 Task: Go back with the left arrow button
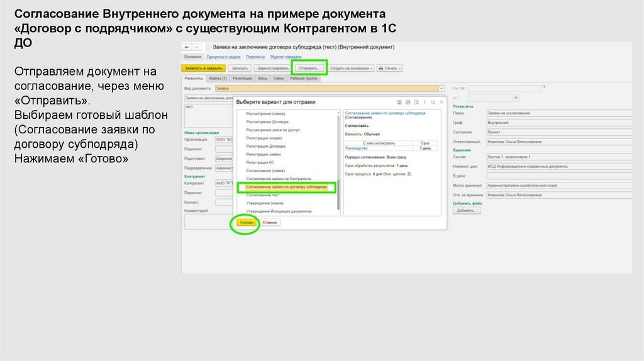coord(187,47)
